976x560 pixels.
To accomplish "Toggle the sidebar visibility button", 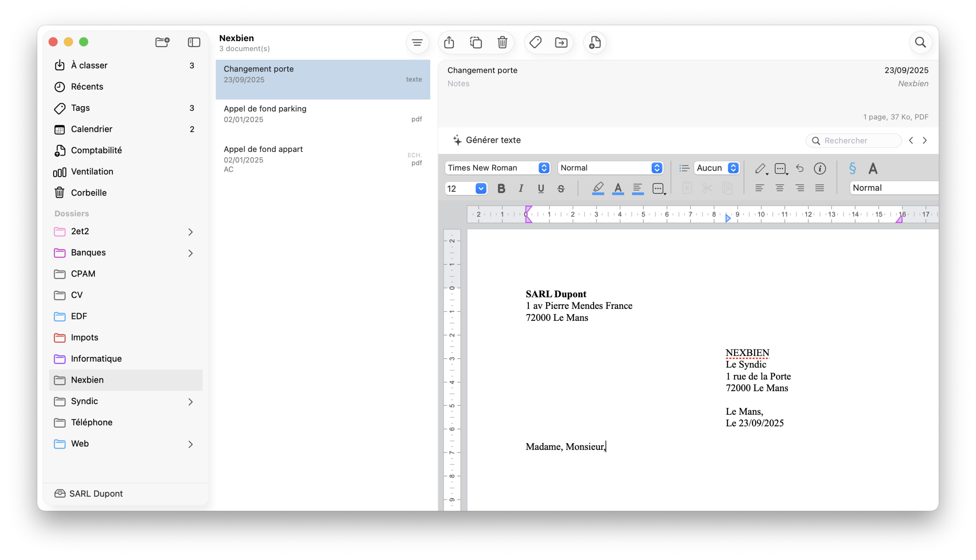I will click(194, 42).
